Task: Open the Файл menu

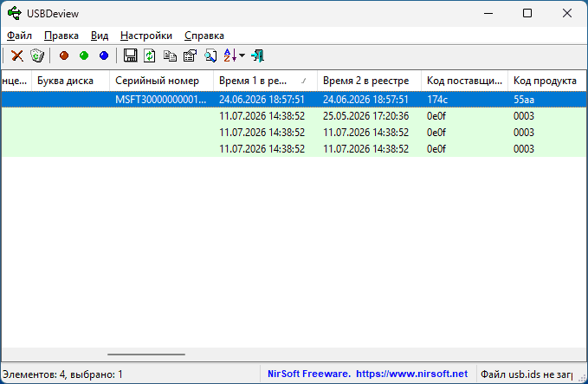Action: [x=19, y=36]
